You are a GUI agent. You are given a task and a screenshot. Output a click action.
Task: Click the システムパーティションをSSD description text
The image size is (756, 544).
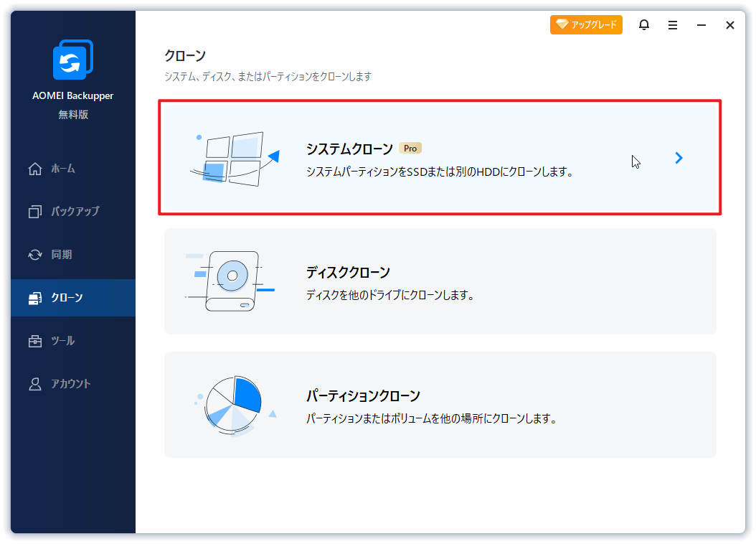click(440, 172)
